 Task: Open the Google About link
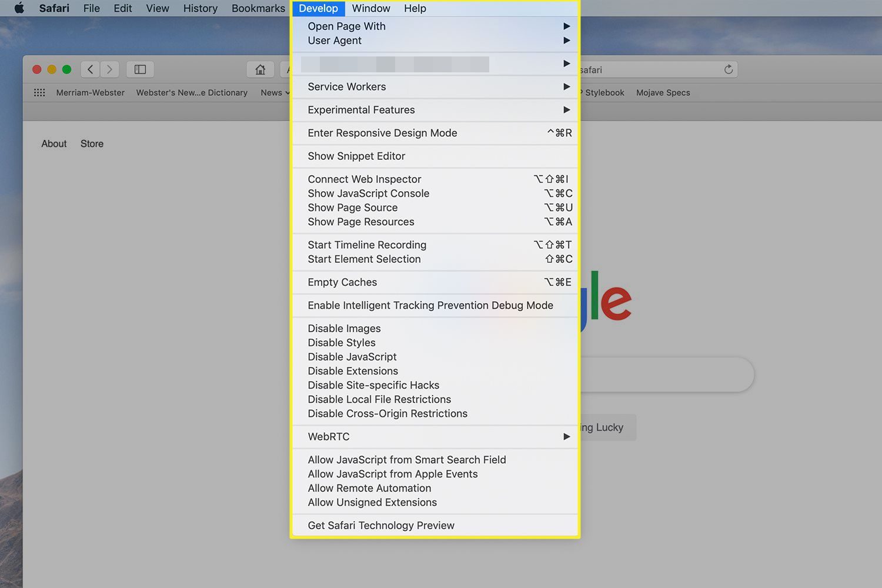tap(54, 143)
